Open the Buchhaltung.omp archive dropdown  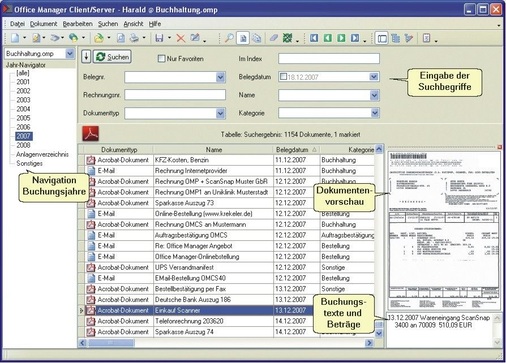[70, 53]
